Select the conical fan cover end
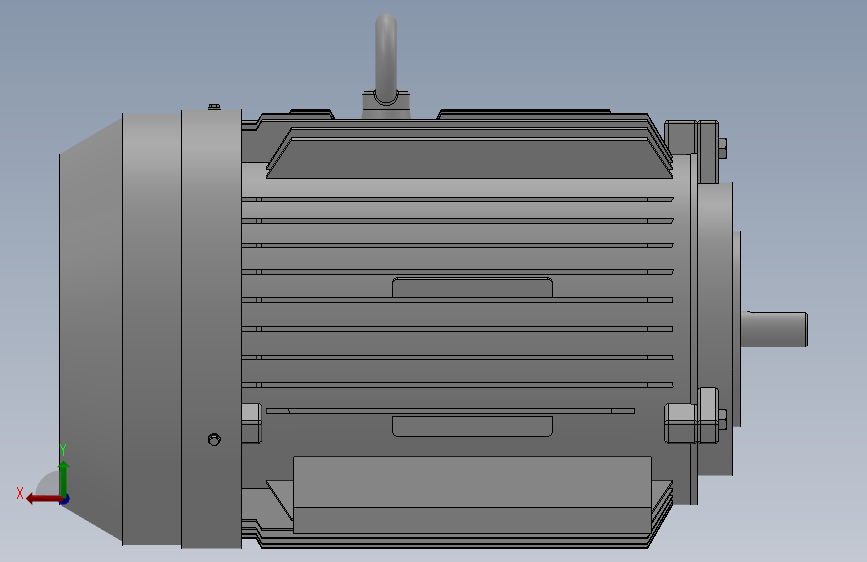This screenshot has width=867, height=562. [91, 329]
